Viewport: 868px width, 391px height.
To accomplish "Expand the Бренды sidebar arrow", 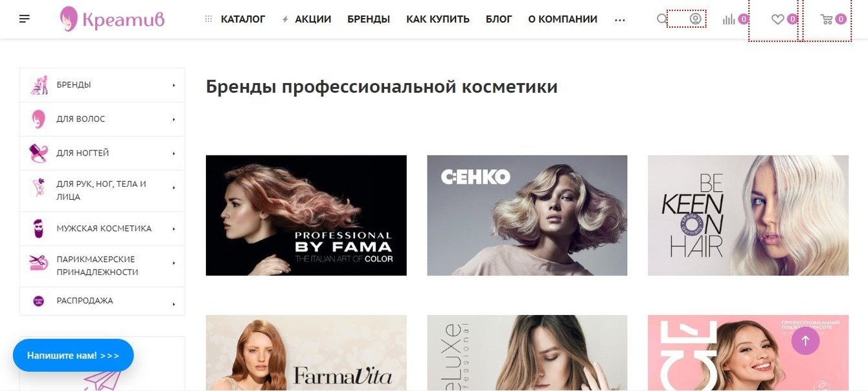I will 174,85.
